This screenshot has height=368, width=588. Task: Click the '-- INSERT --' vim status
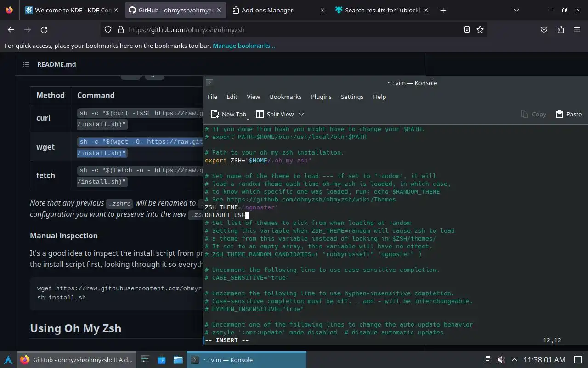[227, 340]
